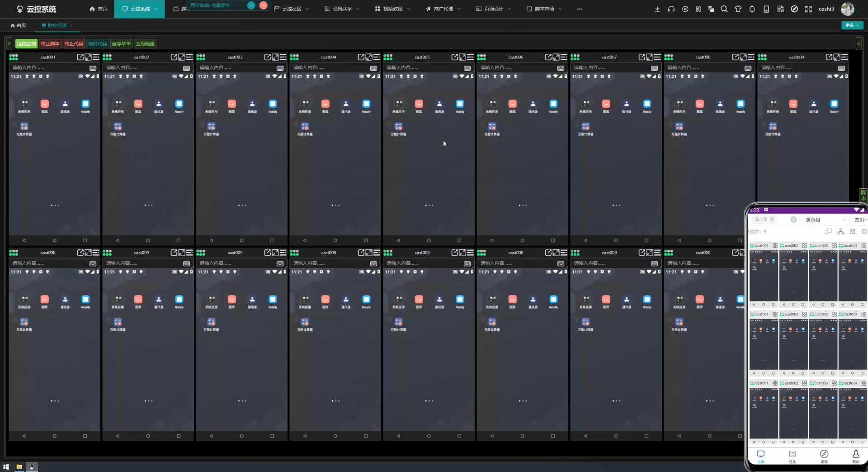Open the 演示组 combo box in phone panel

(x=826, y=220)
